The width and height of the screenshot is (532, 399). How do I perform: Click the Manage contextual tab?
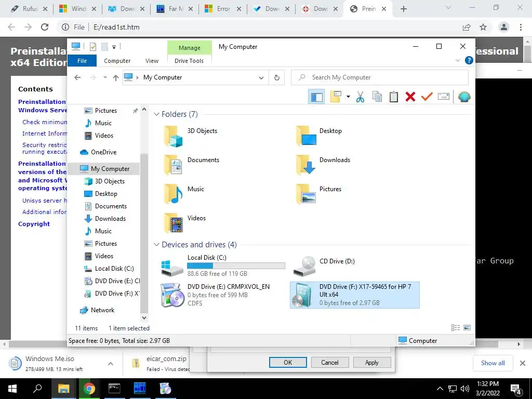pos(189,48)
